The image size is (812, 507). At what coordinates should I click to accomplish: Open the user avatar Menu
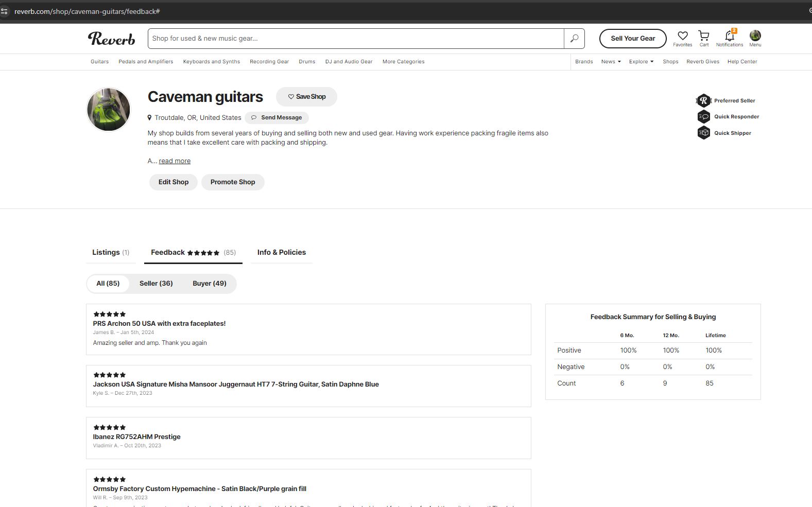point(755,36)
